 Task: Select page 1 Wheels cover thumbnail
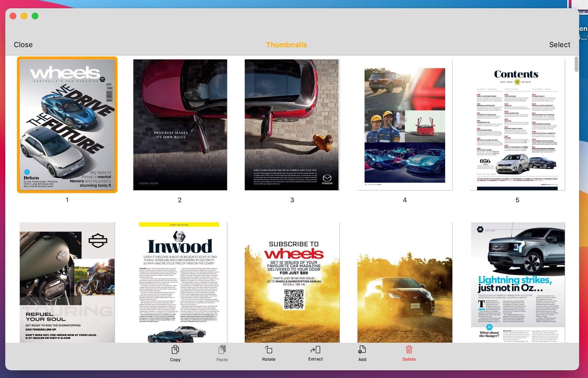[67, 125]
